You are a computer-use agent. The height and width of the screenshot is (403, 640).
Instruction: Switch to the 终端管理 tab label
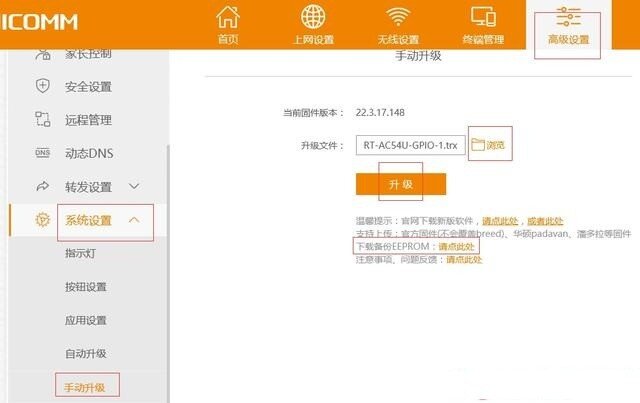point(483,40)
